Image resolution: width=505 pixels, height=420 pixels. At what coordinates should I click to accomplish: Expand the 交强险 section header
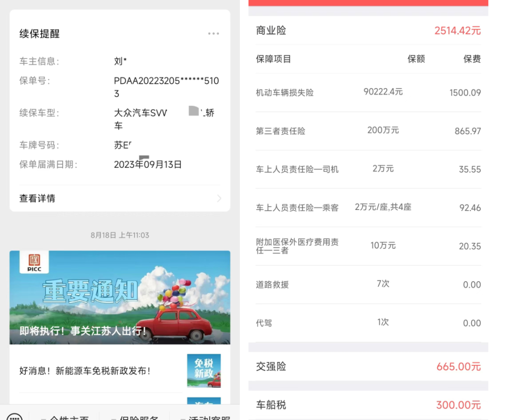(367, 366)
